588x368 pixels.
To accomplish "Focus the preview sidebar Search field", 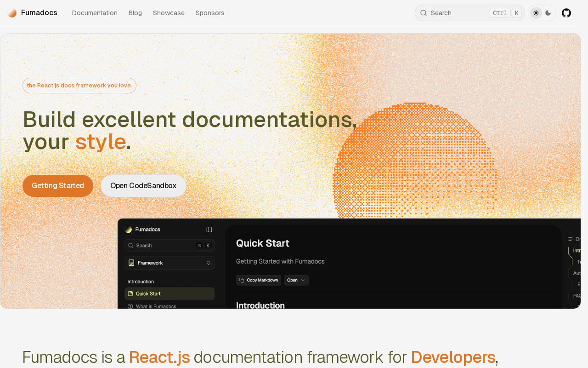I will [170, 246].
